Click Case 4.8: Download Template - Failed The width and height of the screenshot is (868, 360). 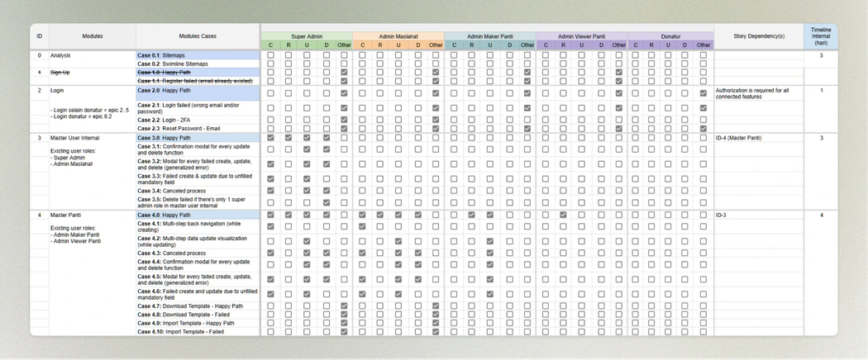click(198, 315)
